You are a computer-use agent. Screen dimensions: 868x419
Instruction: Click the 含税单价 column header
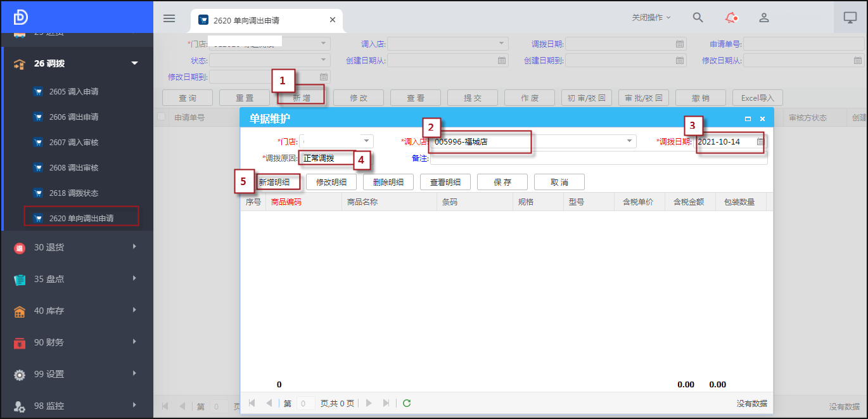[639, 202]
